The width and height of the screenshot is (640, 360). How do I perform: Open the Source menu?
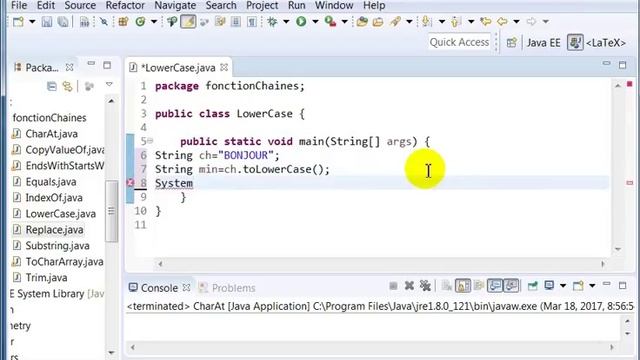(x=80, y=6)
